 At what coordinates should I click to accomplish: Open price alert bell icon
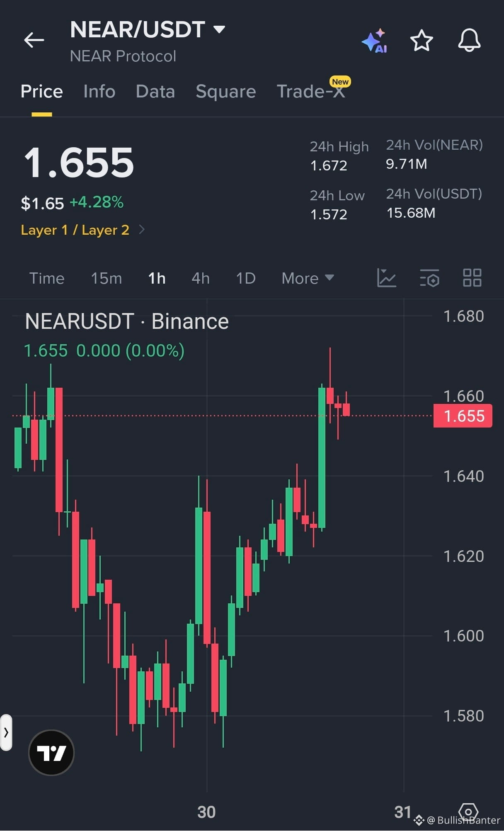(x=469, y=40)
